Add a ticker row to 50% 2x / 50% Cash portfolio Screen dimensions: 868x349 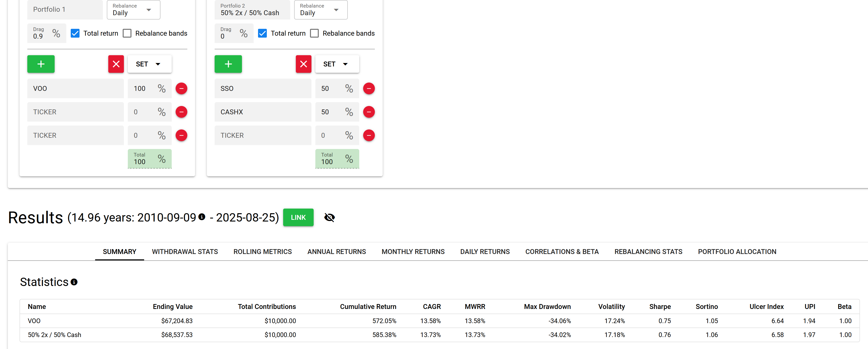click(x=228, y=64)
